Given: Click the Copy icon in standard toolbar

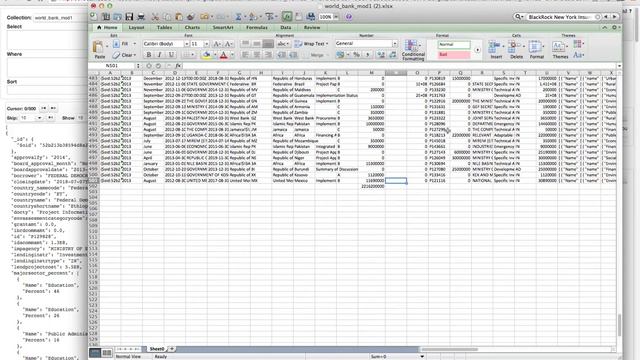Looking at the screenshot, I should coord(167,17).
